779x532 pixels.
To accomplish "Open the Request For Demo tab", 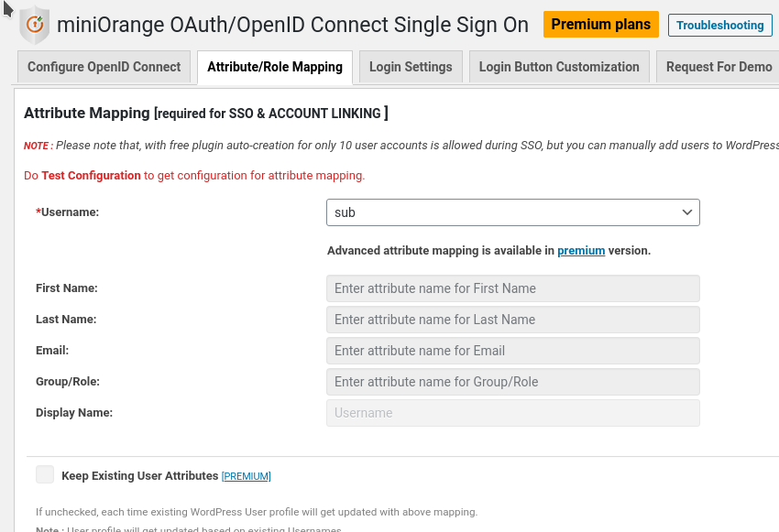I will click(x=719, y=67).
